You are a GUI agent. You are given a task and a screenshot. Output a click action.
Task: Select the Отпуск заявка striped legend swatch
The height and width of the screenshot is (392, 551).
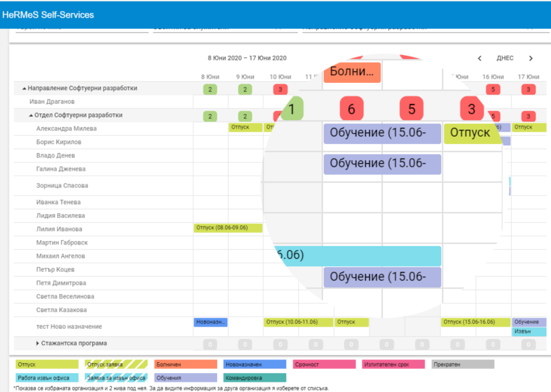(x=116, y=364)
